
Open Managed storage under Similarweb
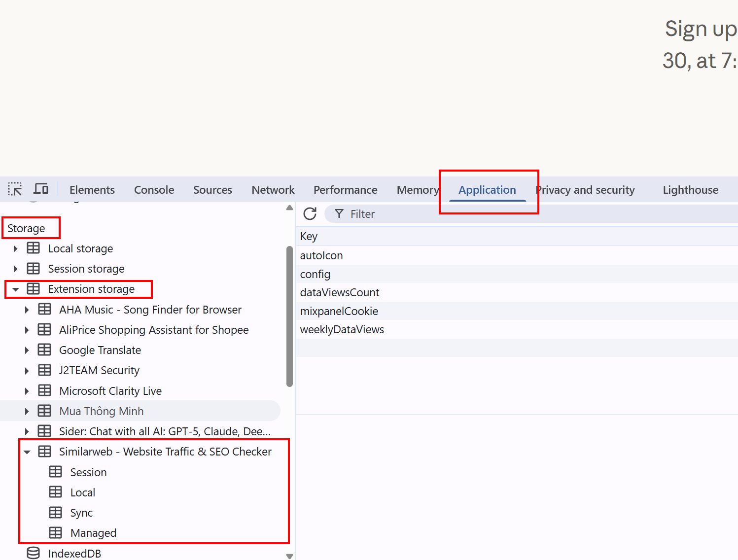(93, 533)
